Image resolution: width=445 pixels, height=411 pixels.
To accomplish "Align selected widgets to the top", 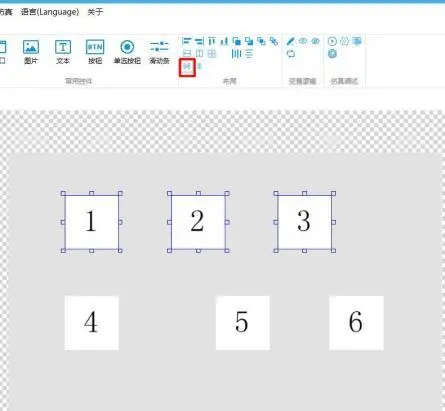I will pos(212,41).
